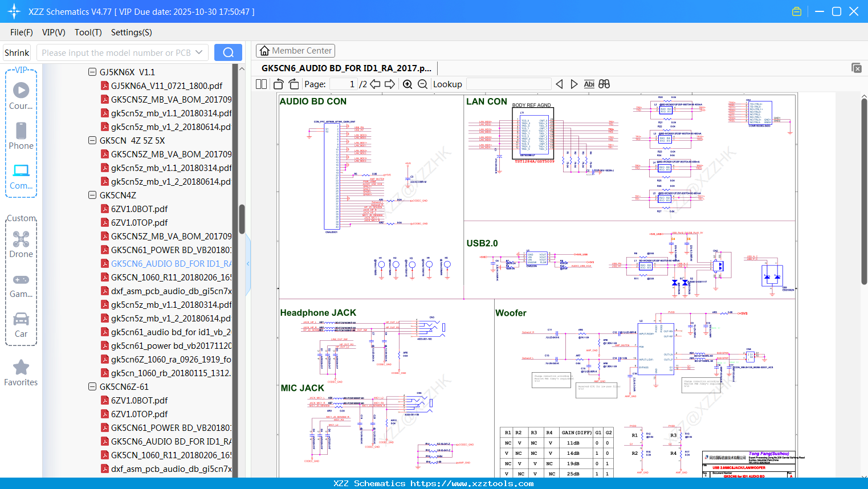The image size is (868, 489).
Task: Zoom in on the schematic
Action: (407, 84)
